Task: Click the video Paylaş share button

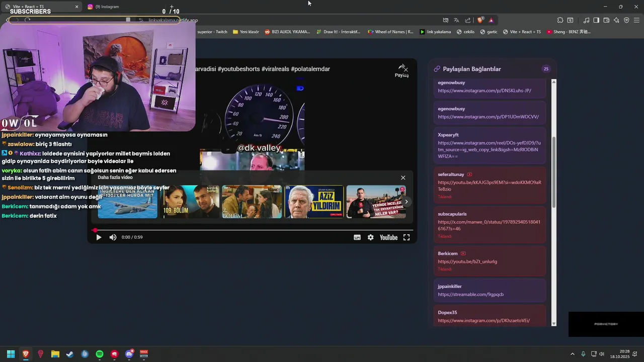Action: point(401,71)
